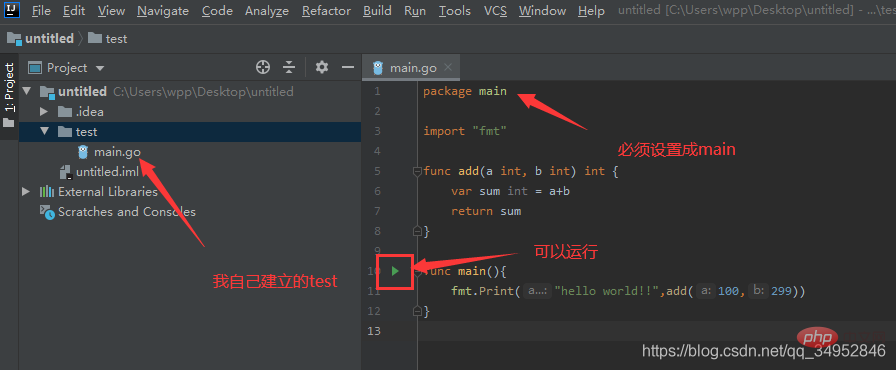The image size is (896, 370).
Task: Click the Scratches and Consoles icon
Action: click(46, 212)
